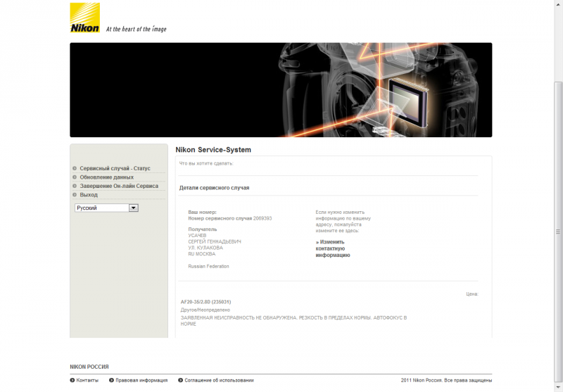Click the NIKON РОССИЯ footer heading
Screen dimensions: 563x392
coord(89,367)
